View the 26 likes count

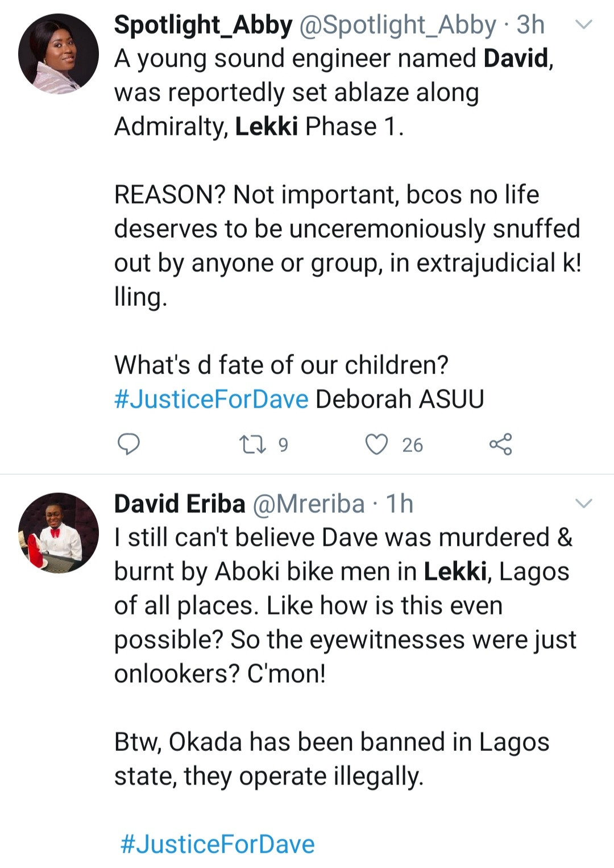[412, 445]
